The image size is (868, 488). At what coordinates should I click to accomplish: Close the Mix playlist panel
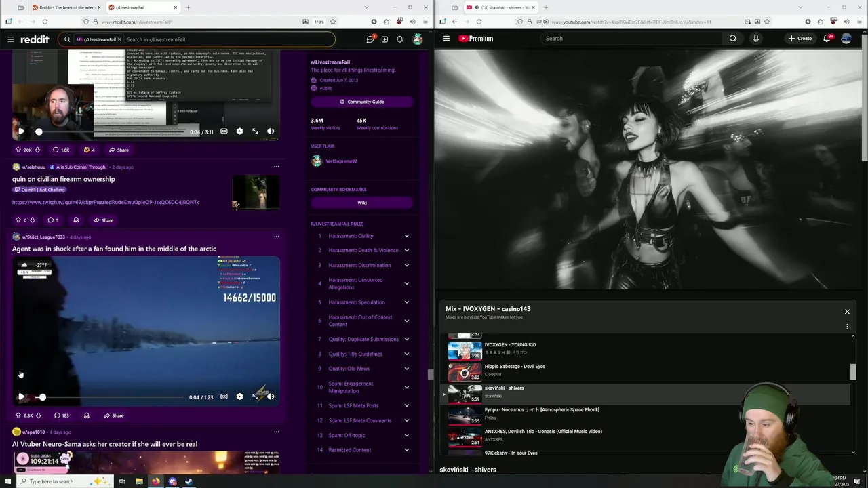[x=847, y=312]
